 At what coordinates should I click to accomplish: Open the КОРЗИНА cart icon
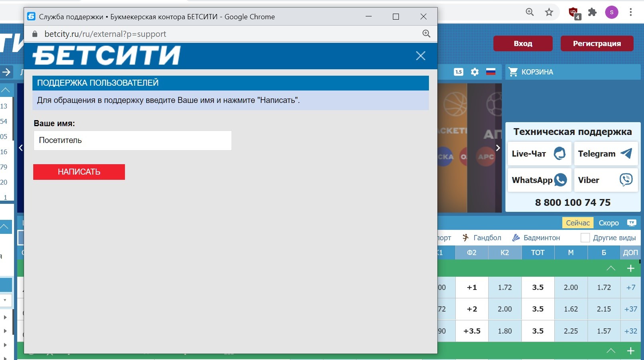click(x=513, y=72)
